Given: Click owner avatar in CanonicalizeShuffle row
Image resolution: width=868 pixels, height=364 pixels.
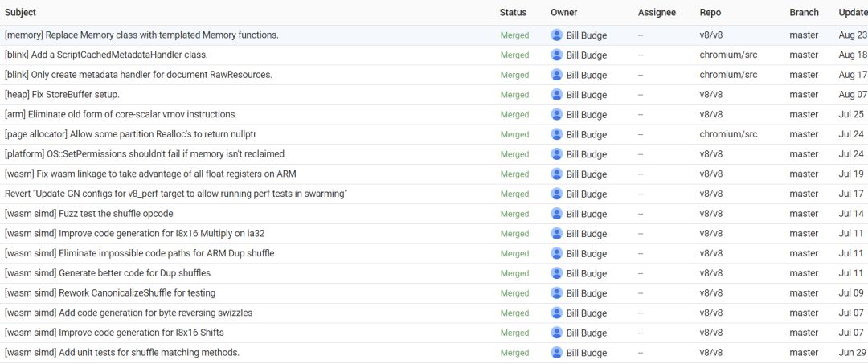Looking at the screenshot, I should point(556,293).
